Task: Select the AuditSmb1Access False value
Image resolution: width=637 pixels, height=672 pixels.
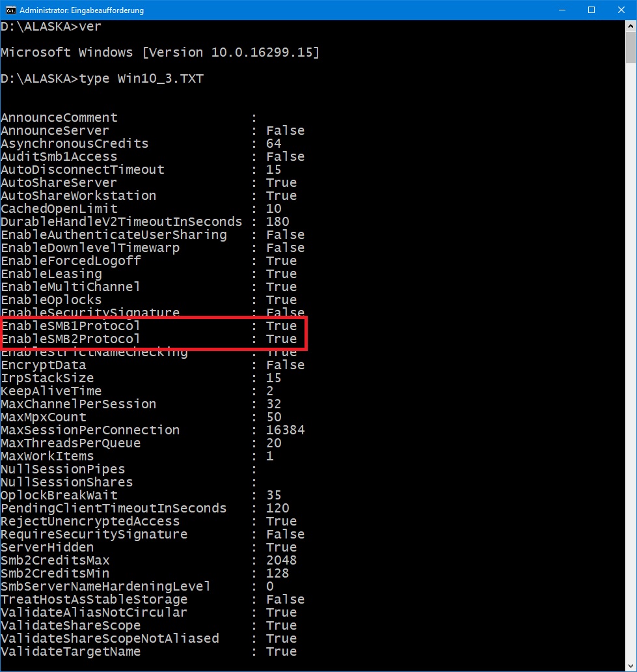Action: (284, 156)
